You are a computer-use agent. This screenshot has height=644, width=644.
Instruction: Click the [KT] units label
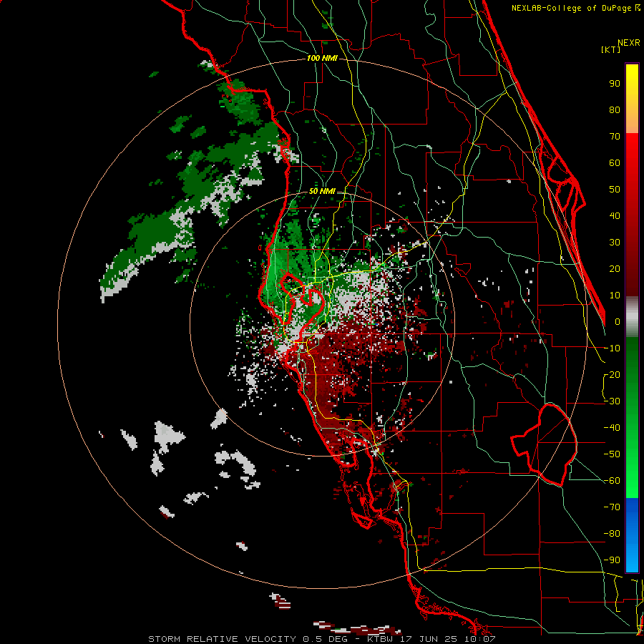pyautogui.click(x=610, y=49)
